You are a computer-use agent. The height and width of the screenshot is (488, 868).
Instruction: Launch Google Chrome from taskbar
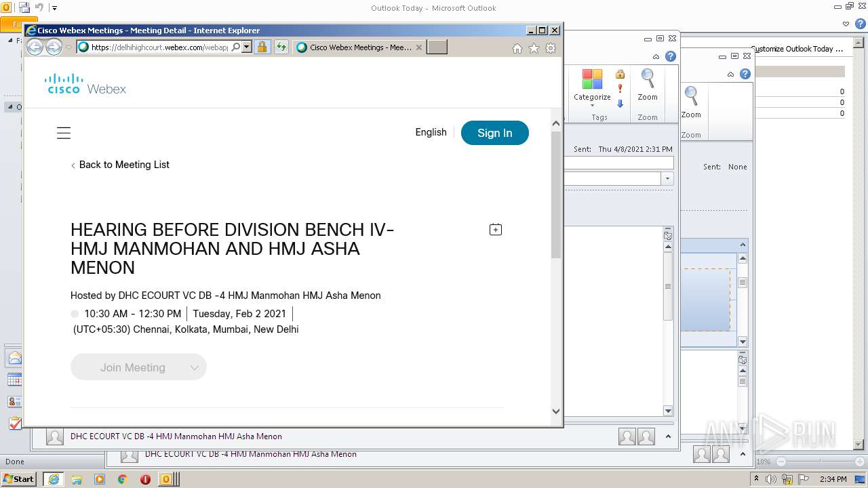click(123, 479)
